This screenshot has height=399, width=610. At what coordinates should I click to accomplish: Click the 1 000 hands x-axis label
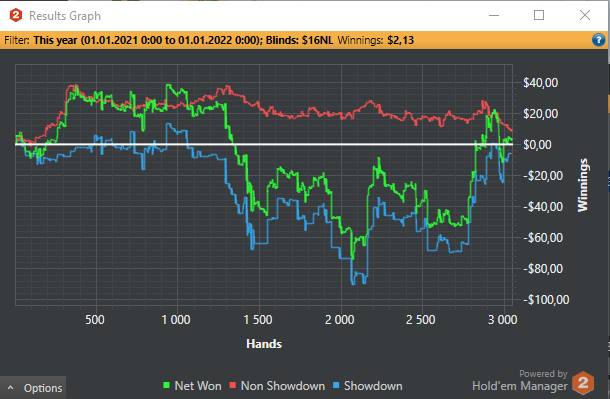click(x=176, y=320)
